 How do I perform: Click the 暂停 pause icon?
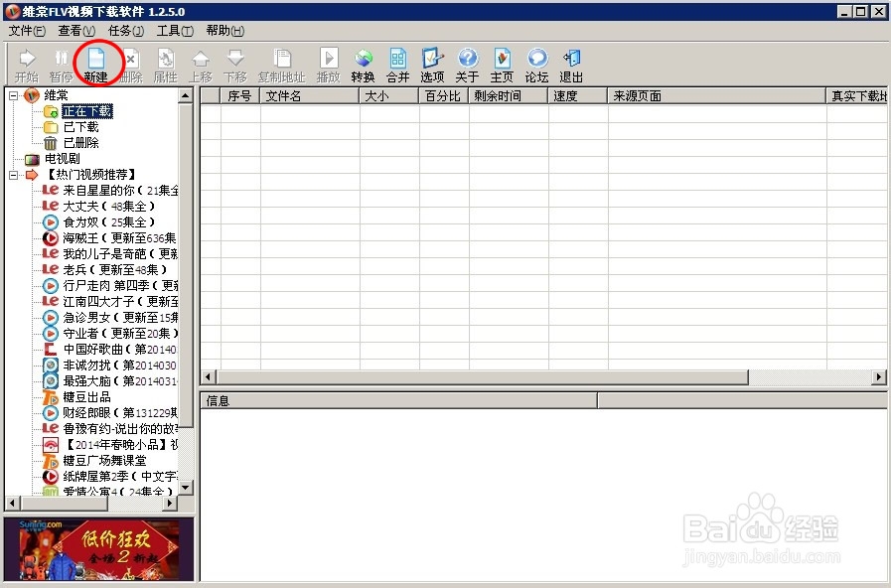(x=60, y=62)
